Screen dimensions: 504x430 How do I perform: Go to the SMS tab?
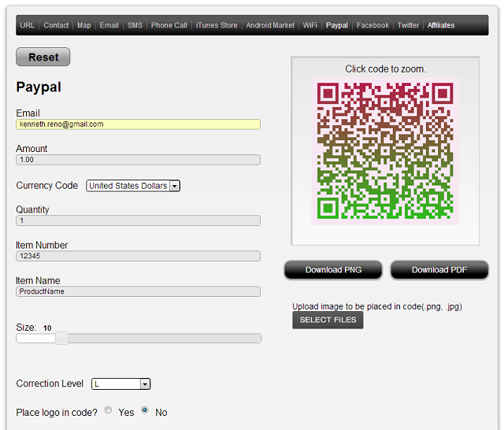(135, 25)
